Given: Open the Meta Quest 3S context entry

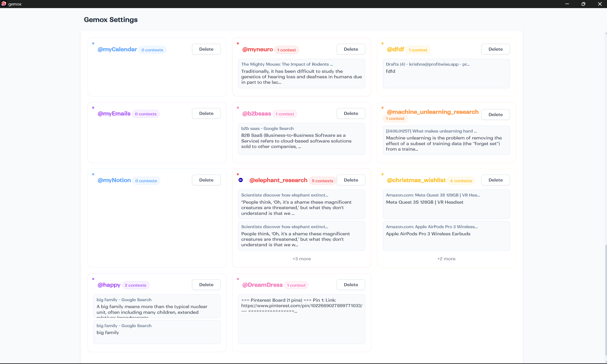Looking at the screenshot, I should (446, 204).
